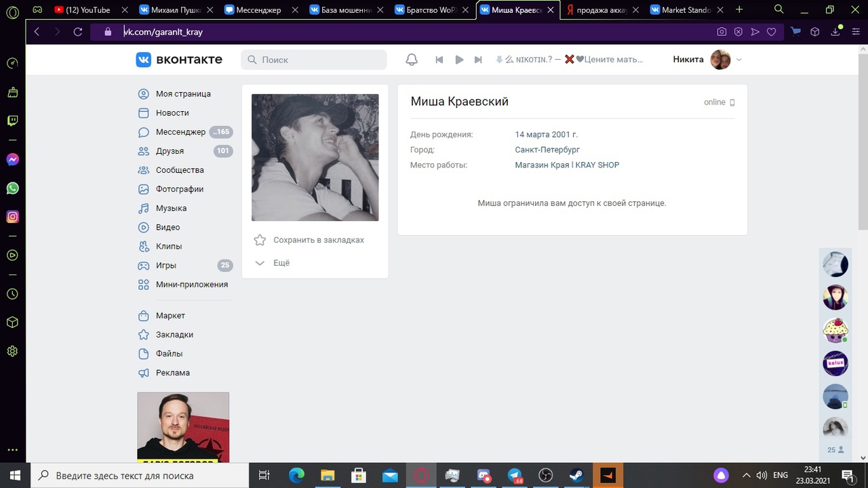
Task: Open browser sidebar settings gear
Action: [x=12, y=351]
